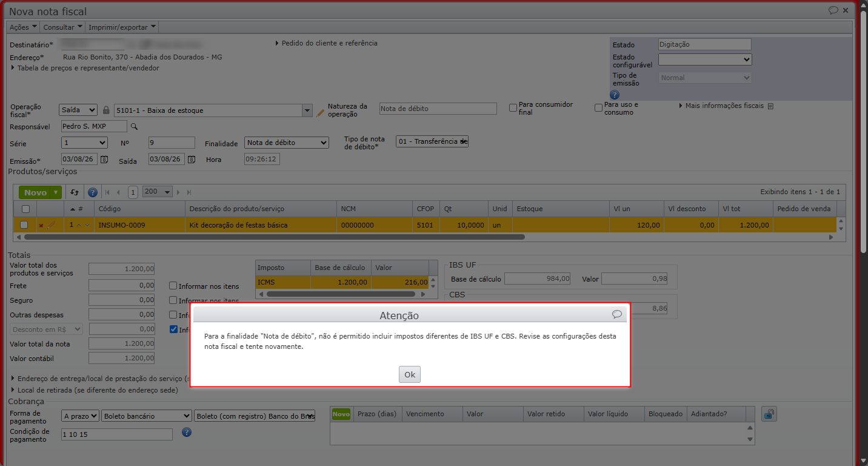Screen dimensions: 868x466
Task: Click the padlock icon beside the Cobrança table
Action: click(769, 414)
